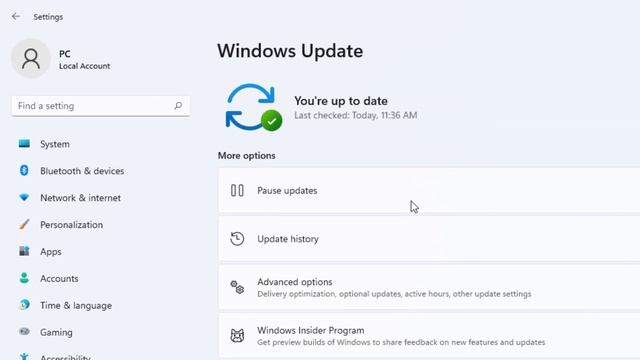Click the Network wifi icon
Viewport: 640px width, 360px height.
(24, 198)
